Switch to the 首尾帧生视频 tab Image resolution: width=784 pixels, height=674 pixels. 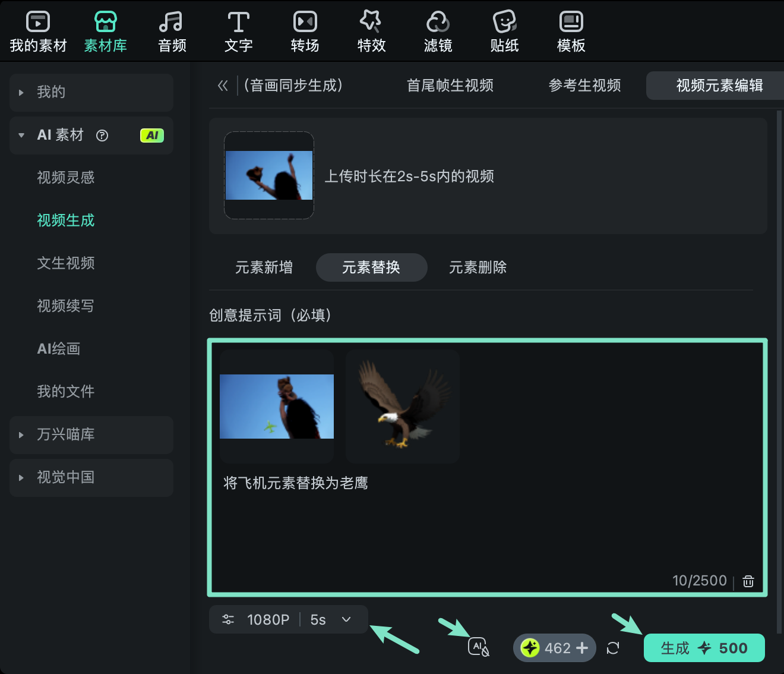[450, 86]
